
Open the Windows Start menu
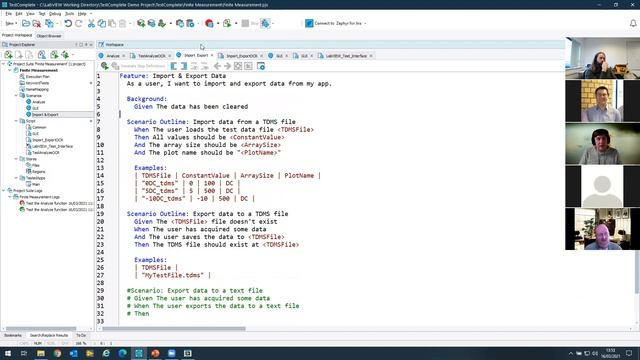point(8,353)
